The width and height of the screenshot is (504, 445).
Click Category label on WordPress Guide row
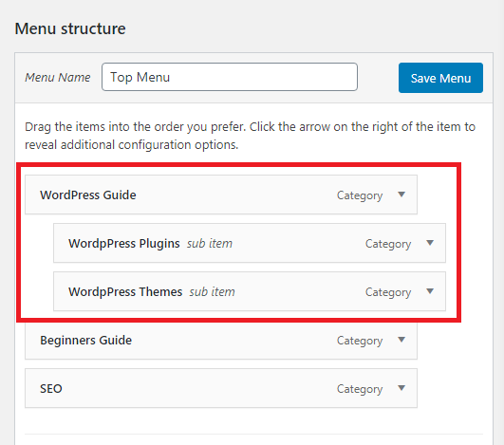pos(360,195)
